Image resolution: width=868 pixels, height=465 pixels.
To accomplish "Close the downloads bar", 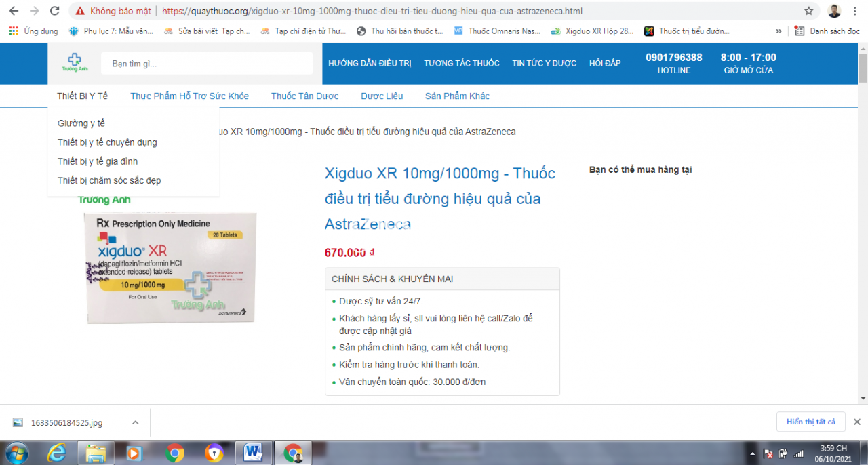I will click(x=856, y=422).
